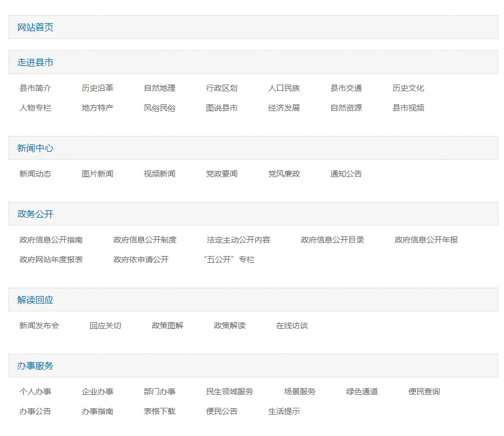Select the 行政区划 link
504x436 pixels.
tap(221, 88)
